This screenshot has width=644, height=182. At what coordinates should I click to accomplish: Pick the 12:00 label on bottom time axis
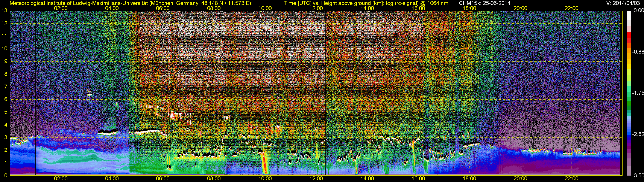316,179
